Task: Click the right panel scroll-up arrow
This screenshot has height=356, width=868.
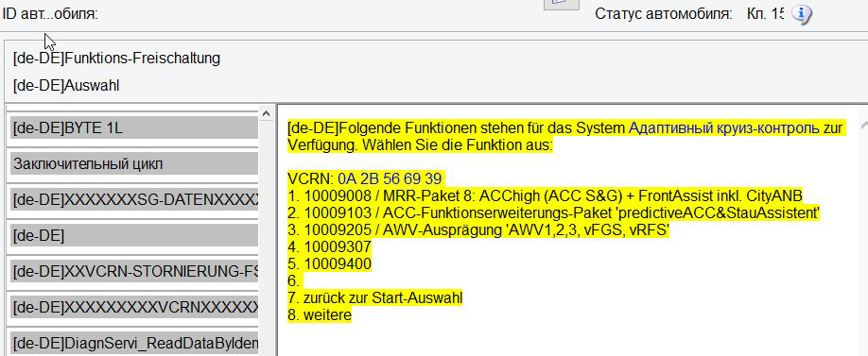Action: click(863, 126)
